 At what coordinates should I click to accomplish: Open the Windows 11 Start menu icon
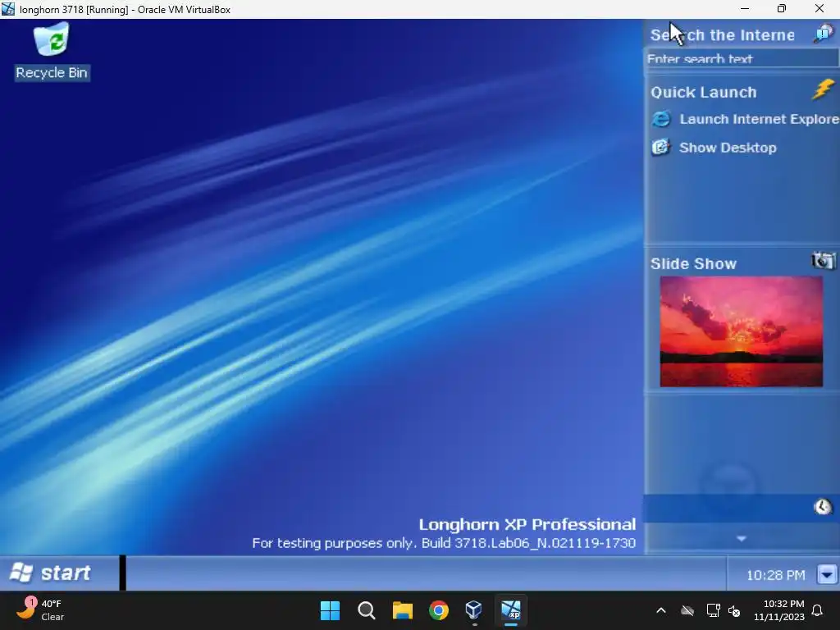(330, 610)
